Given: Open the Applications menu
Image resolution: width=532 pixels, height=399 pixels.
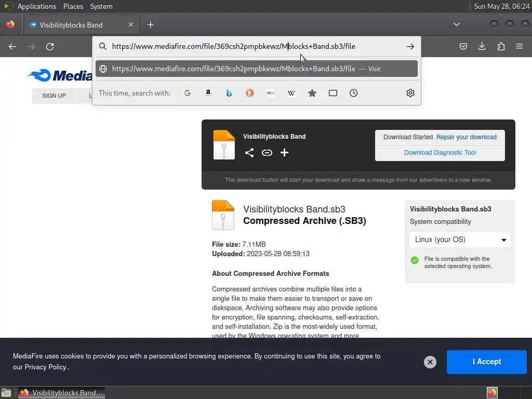Looking at the screenshot, I should [x=37, y=6].
